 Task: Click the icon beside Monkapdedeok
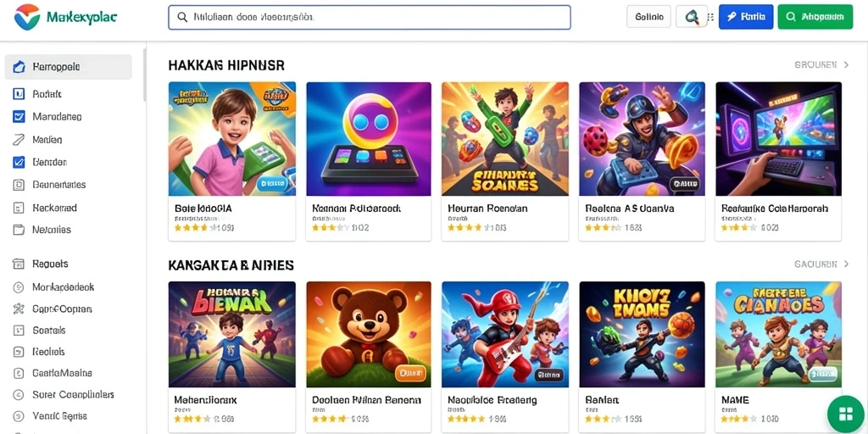point(19,287)
